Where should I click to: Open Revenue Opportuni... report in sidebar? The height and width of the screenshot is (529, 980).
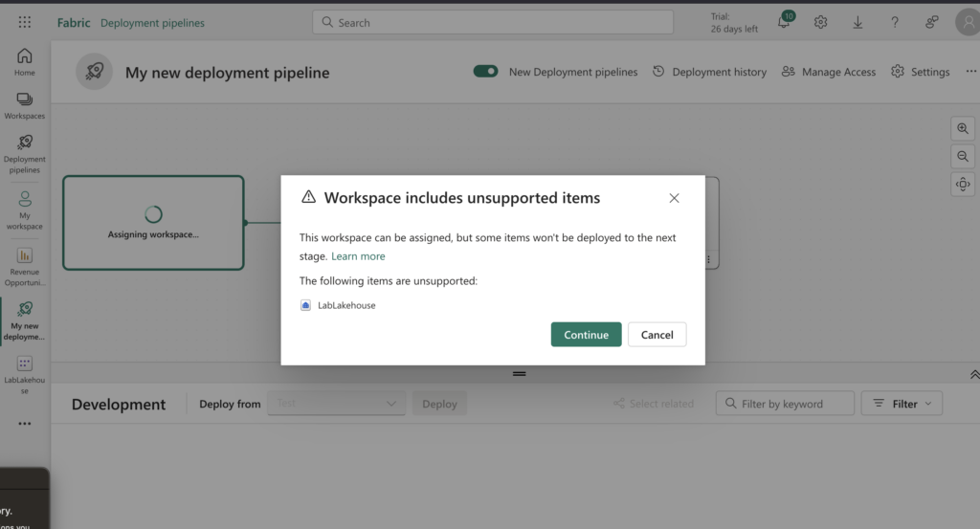pyautogui.click(x=24, y=267)
